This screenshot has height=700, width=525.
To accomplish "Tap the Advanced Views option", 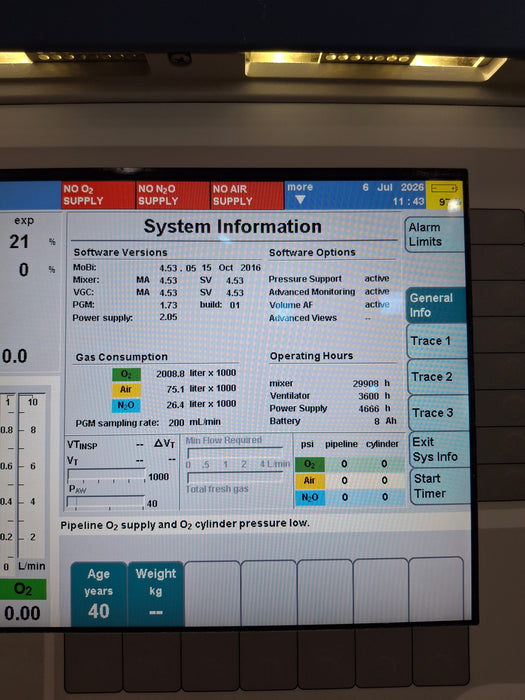I will 320,318.
